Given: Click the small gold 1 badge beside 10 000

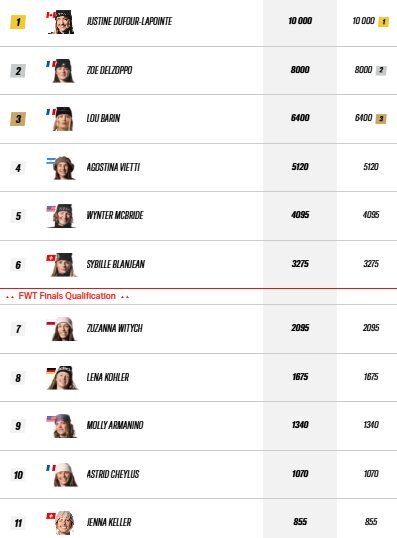Looking at the screenshot, I should click(383, 22).
